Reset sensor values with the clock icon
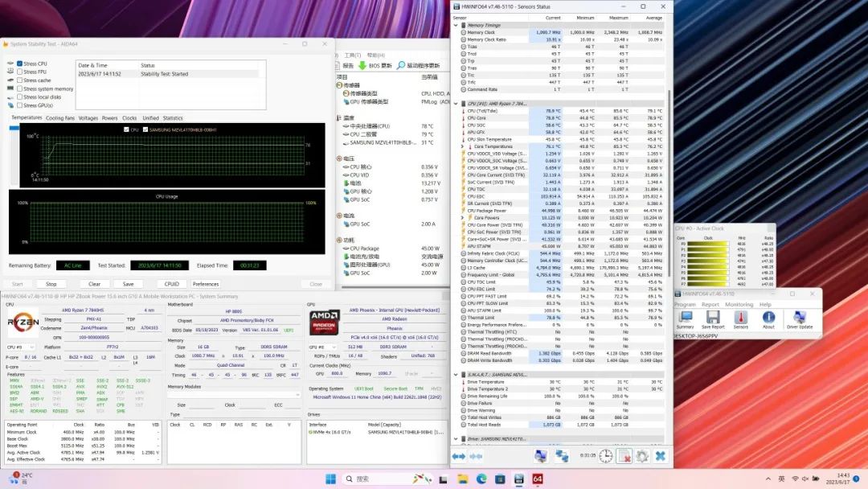This screenshot has height=489, width=868. (x=604, y=456)
